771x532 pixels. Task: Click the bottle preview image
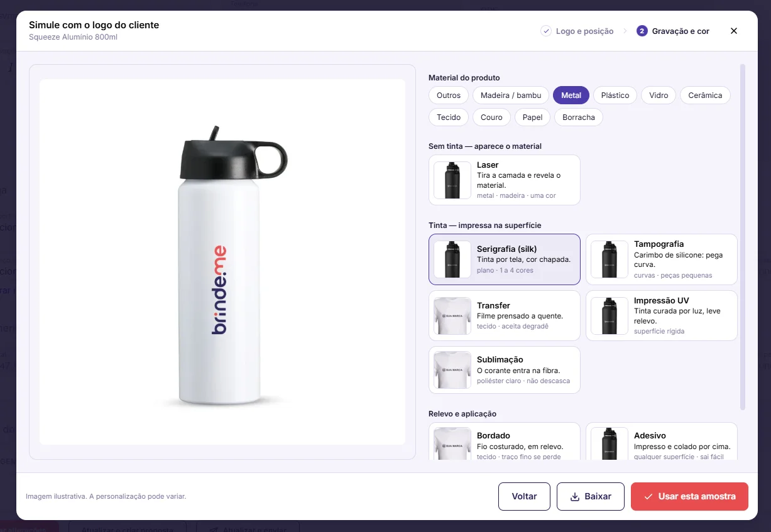pyautogui.click(x=222, y=262)
